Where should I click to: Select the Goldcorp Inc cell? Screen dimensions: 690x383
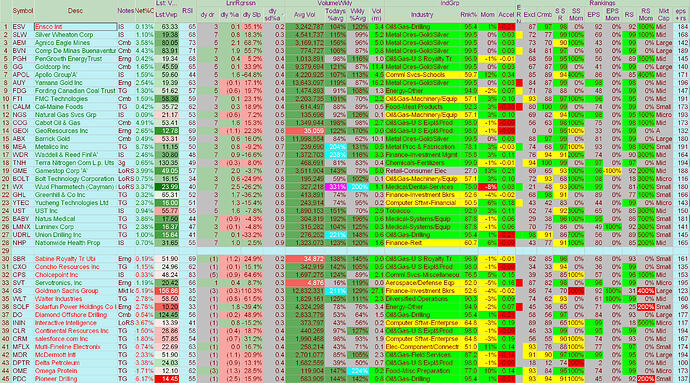pyautogui.click(x=75, y=67)
